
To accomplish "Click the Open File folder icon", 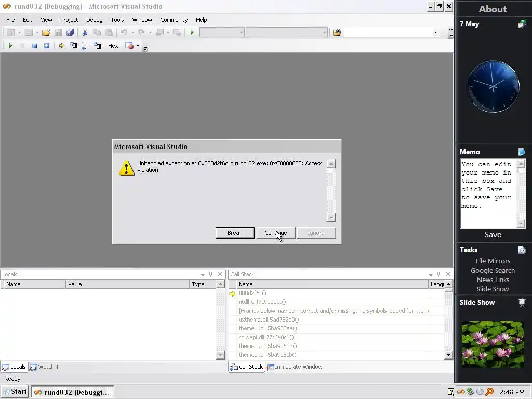I will [46, 32].
